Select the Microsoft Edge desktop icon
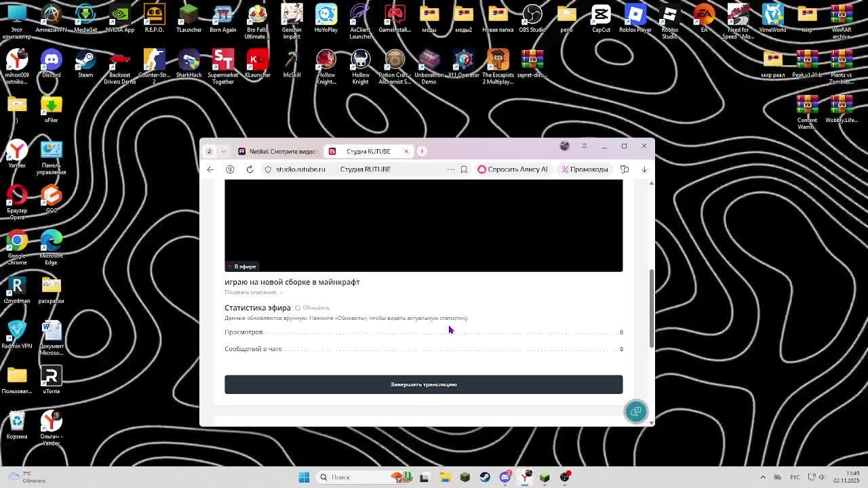The height and width of the screenshot is (488, 868). (x=51, y=248)
